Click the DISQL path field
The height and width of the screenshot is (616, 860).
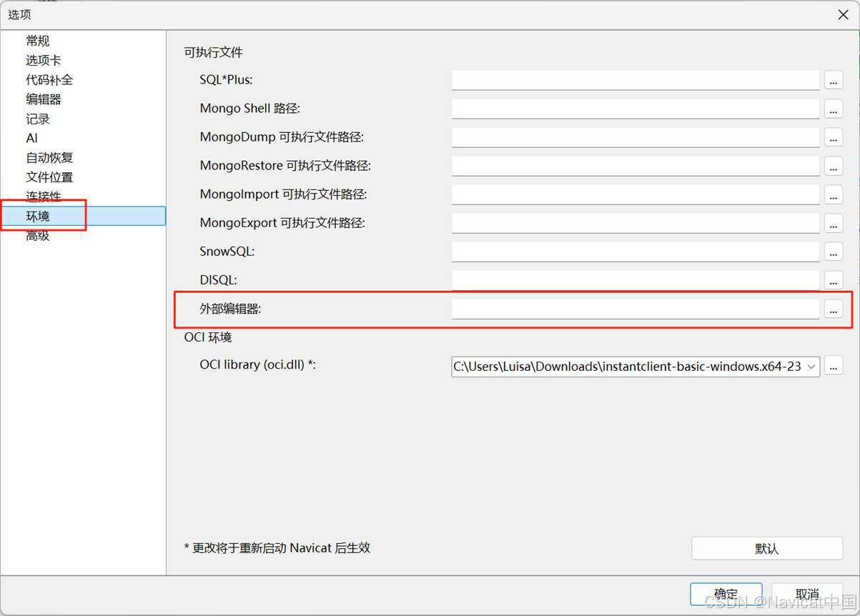636,280
